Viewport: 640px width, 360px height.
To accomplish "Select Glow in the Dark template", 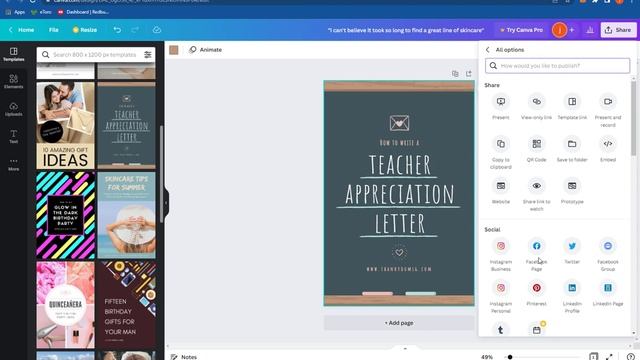I will click(x=65, y=216).
